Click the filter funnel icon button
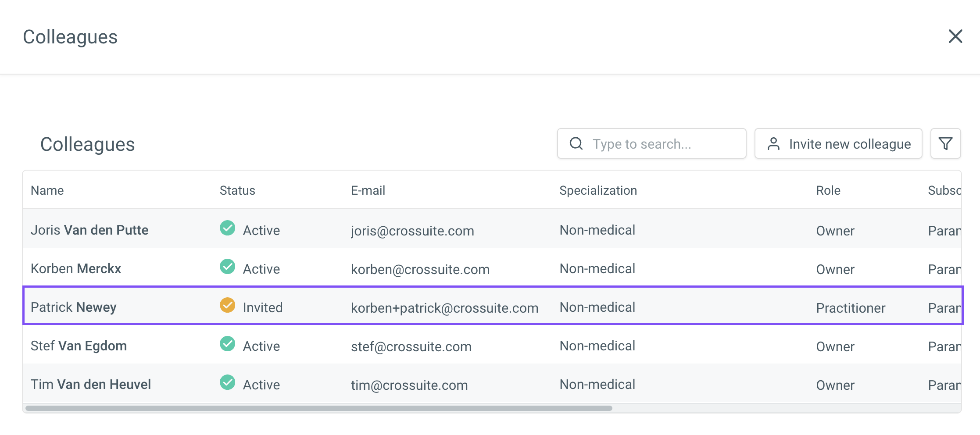Viewport: 980px width, 435px height. pos(945,143)
